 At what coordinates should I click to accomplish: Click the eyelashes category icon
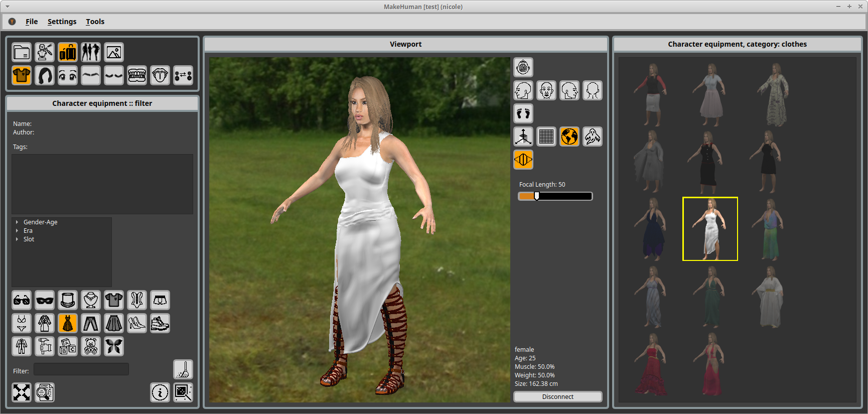(x=114, y=75)
